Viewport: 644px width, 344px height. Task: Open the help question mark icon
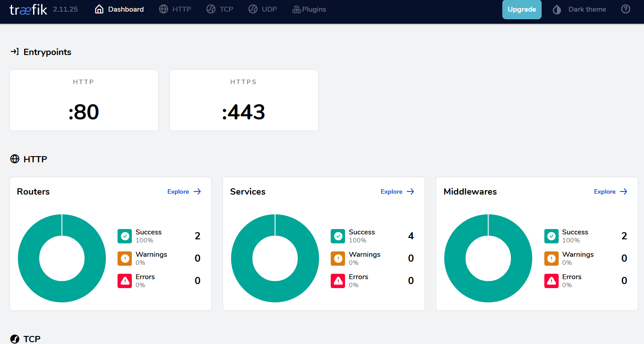[x=626, y=9]
